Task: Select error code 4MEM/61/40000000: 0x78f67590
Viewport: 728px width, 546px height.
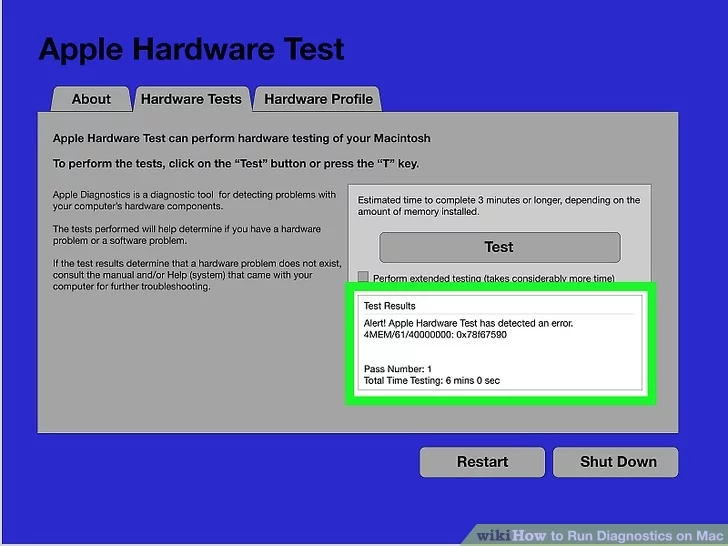Action: [435, 335]
